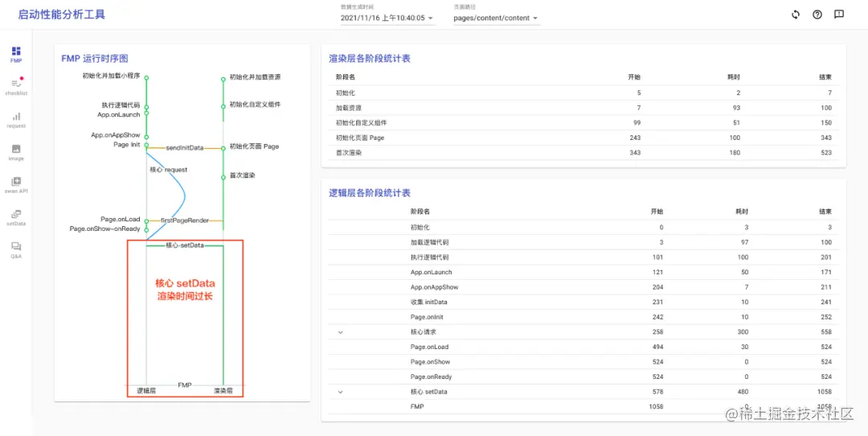
Task: Click the 核心 request curve label
Action: [x=169, y=170]
